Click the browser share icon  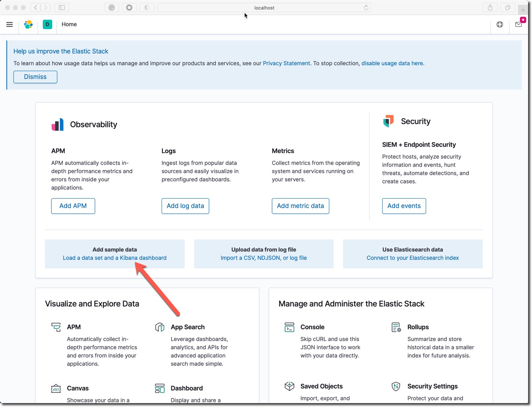coord(490,7)
